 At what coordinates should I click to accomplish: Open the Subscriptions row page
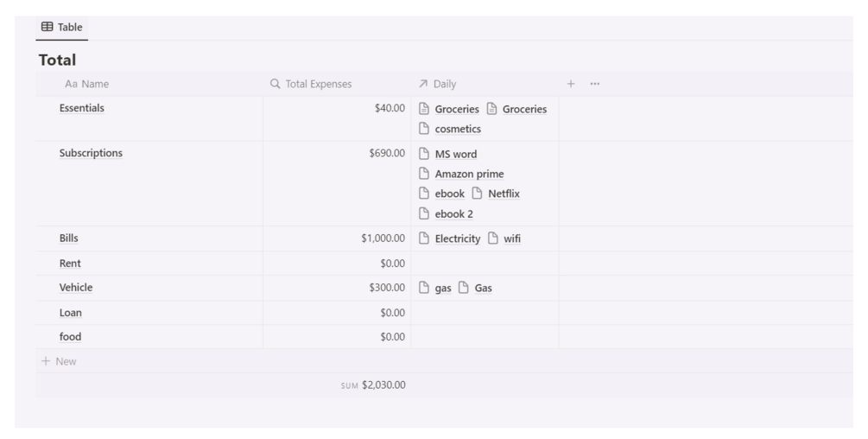pyautogui.click(x=91, y=154)
